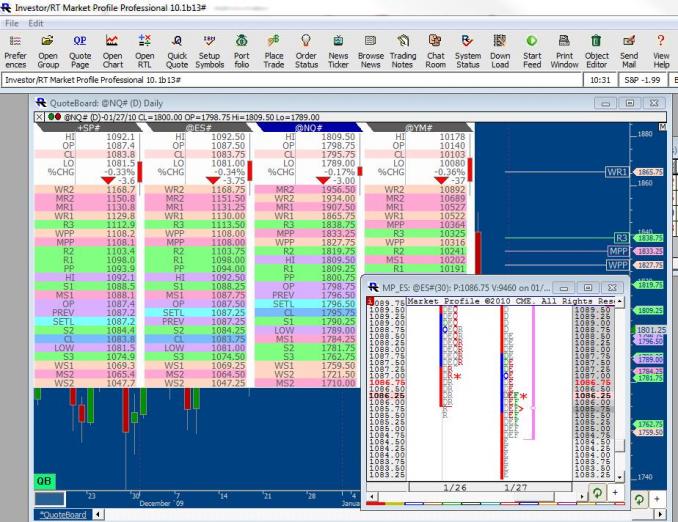Launch the Quick Quote tool
This screenshot has height=522, width=678.
177,51
